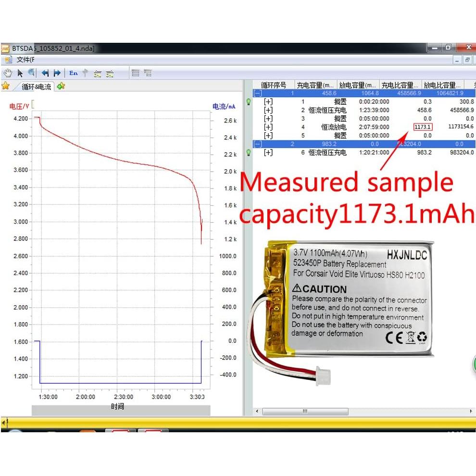Add new chart tab with green plus
Image resolution: width=476 pixels, height=476 pixels.
[x=61, y=87]
